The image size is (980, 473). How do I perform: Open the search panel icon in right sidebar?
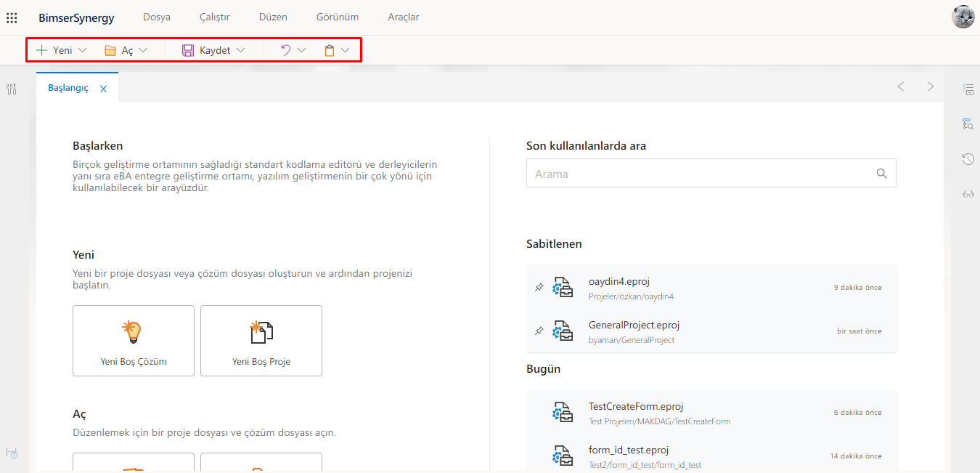pyautogui.click(x=968, y=124)
